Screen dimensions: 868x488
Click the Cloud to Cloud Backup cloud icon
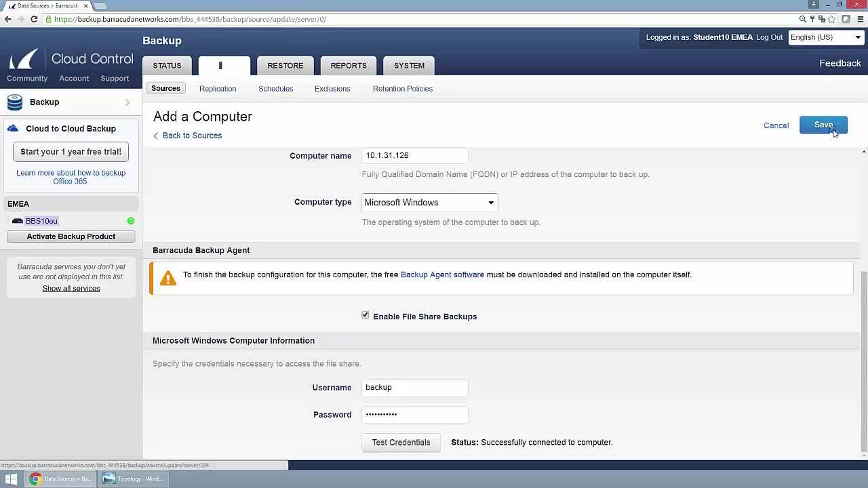coord(13,128)
